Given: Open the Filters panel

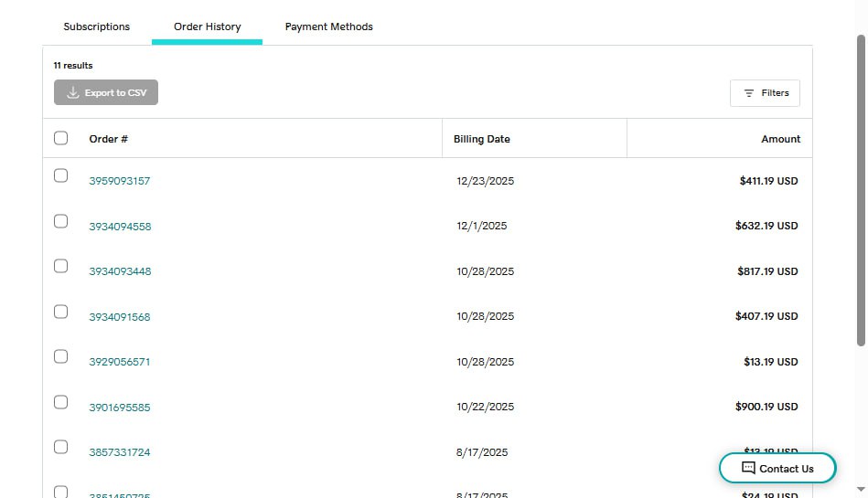Looking at the screenshot, I should (766, 93).
